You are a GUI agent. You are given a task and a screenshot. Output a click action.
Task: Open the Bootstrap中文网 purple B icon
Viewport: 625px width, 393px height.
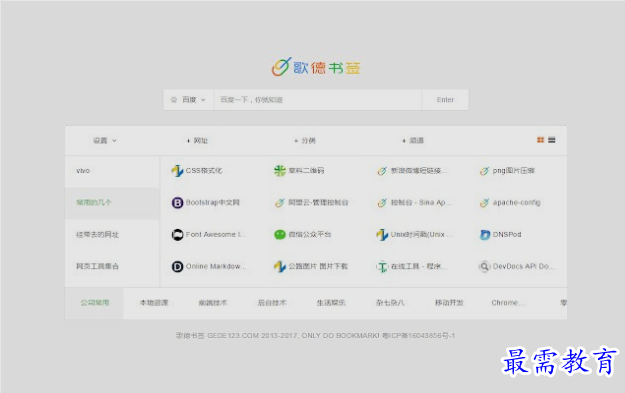[177, 202]
